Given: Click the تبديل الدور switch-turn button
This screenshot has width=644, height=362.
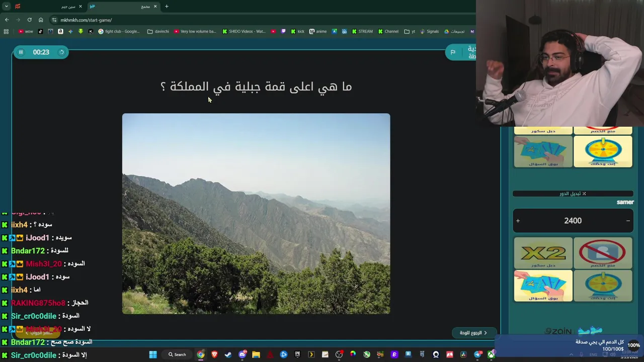Looking at the screenshot, I should [x=573, y=194].
